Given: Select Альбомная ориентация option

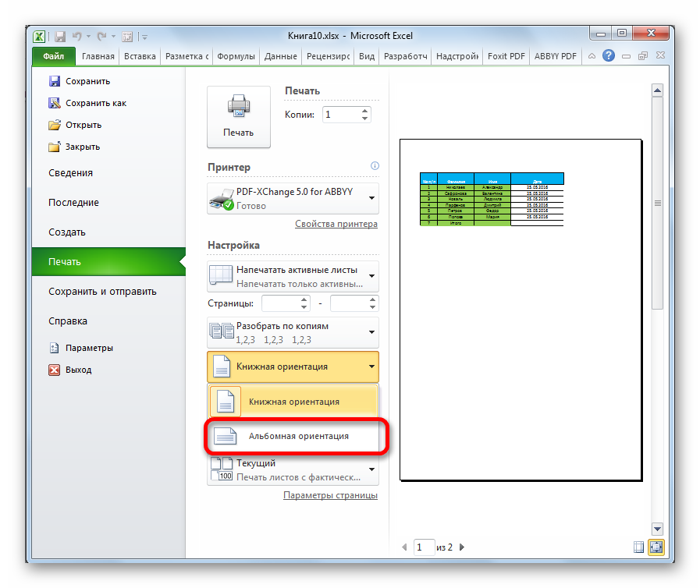Looking at the screenshot, I should click(296, 437).
